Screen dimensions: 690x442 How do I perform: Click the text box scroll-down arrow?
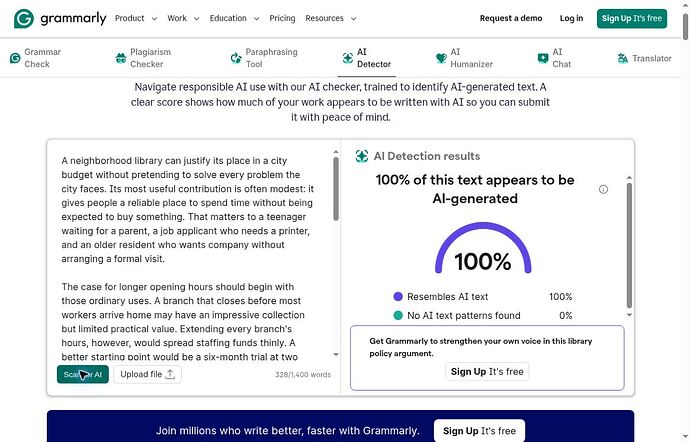click(336, 354)
